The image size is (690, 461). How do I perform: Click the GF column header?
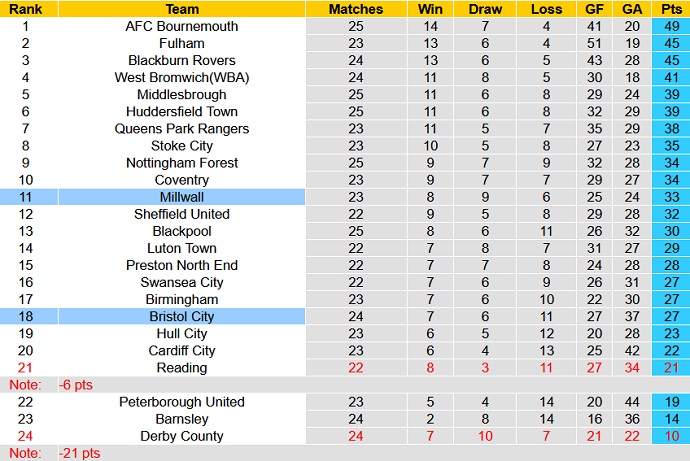[596, 9]
